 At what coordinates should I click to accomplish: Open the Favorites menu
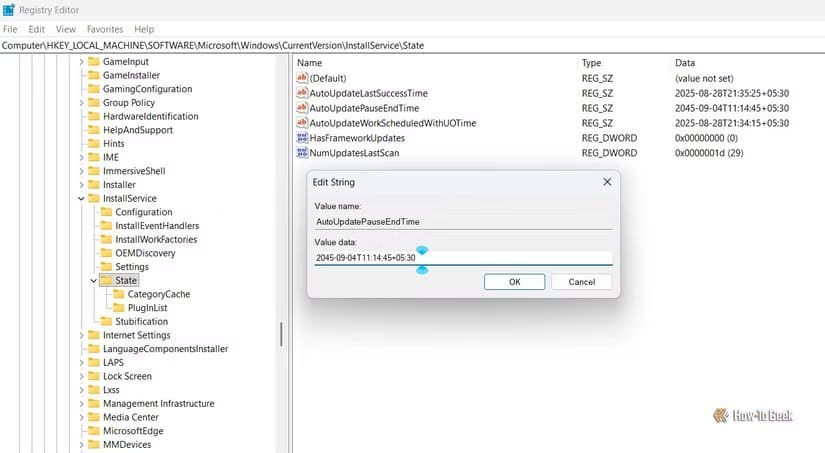click(x=105, y=29)
